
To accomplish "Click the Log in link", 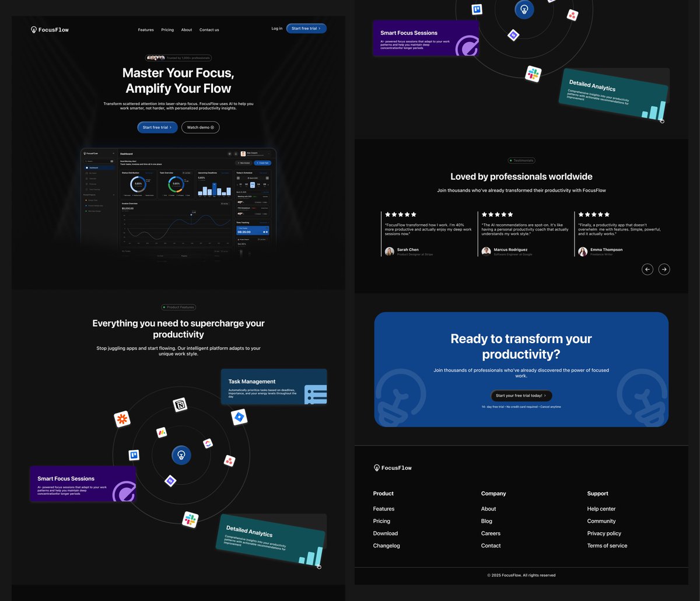I will (277, 29).
